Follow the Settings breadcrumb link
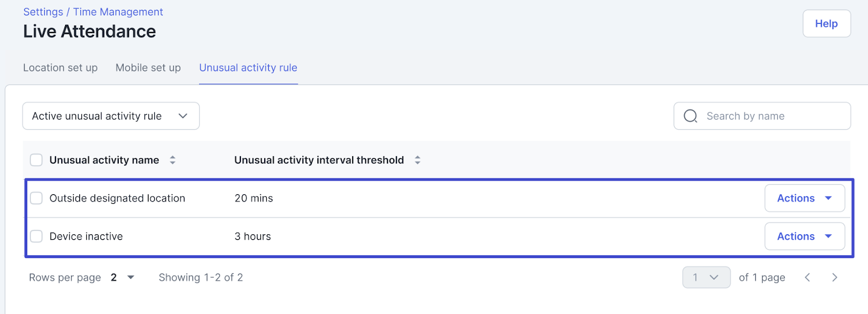Image resolution: width=868 pixels, height=314 pixels. pyautogui.click(x=43, y=12)
